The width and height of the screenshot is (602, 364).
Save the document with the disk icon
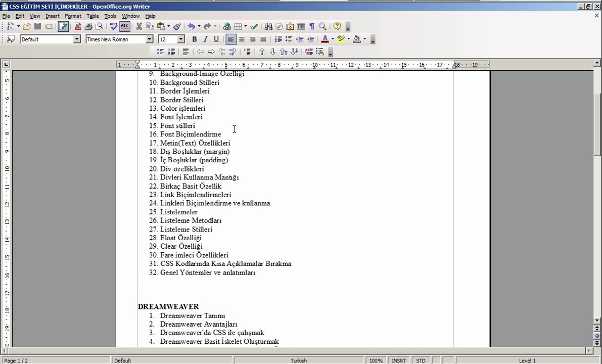37,26
